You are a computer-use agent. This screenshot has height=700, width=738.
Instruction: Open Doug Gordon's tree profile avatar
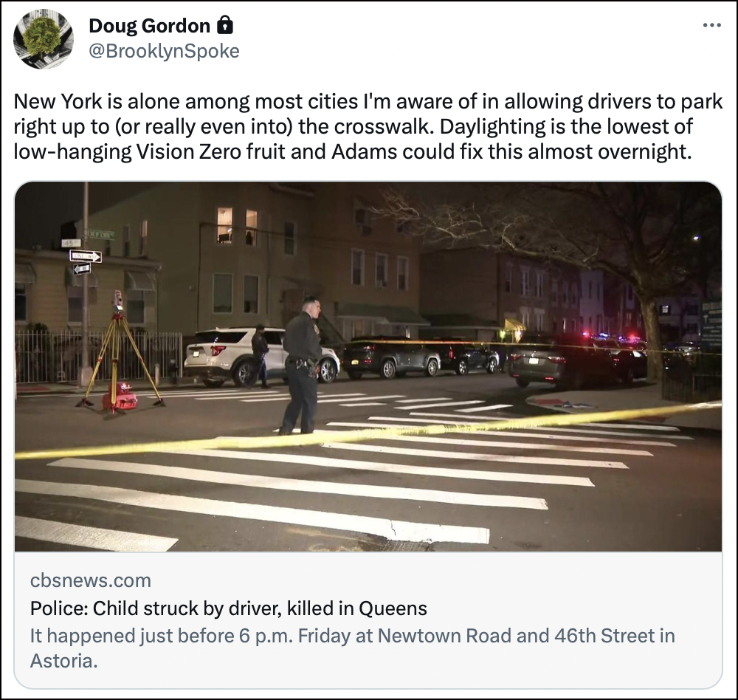[44, 38]
